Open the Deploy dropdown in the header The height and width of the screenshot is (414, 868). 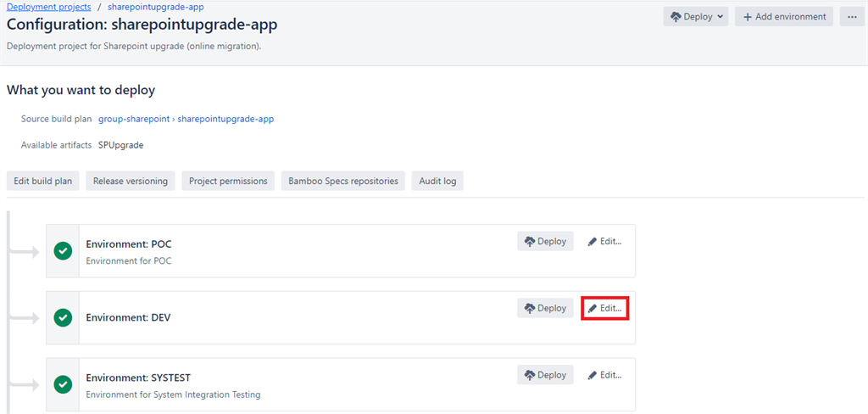point(696,17)
